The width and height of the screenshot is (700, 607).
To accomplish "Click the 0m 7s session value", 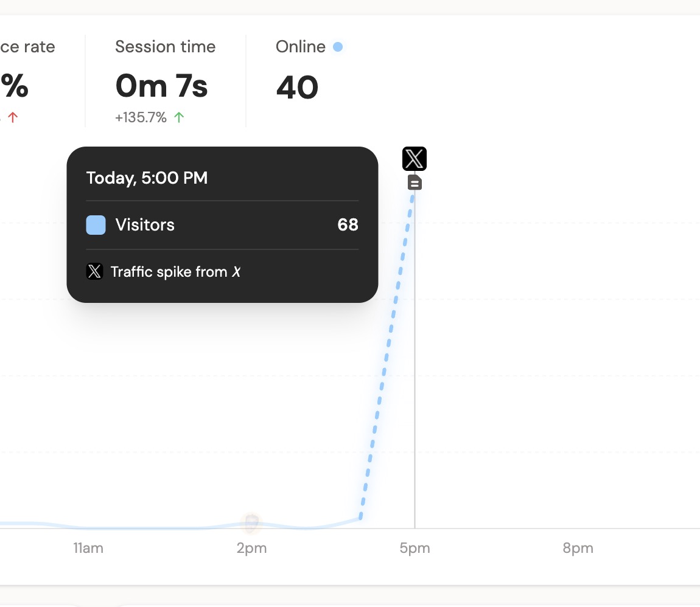I will point(161,86).
